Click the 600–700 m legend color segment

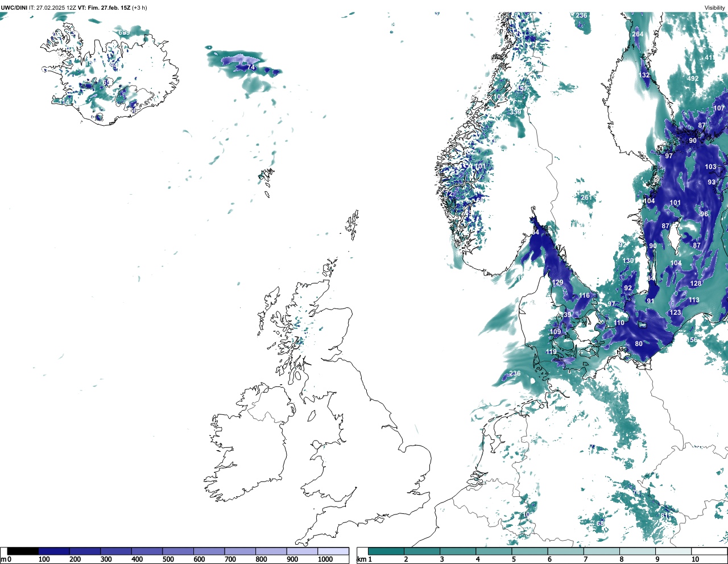pos(209,551)
